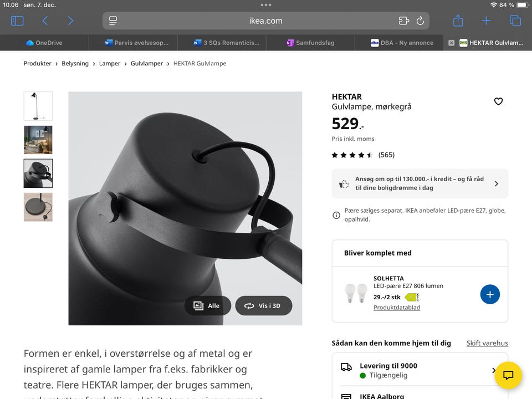Select the living room scene thumbnail
532x399 pixels.
pos(38,140)
